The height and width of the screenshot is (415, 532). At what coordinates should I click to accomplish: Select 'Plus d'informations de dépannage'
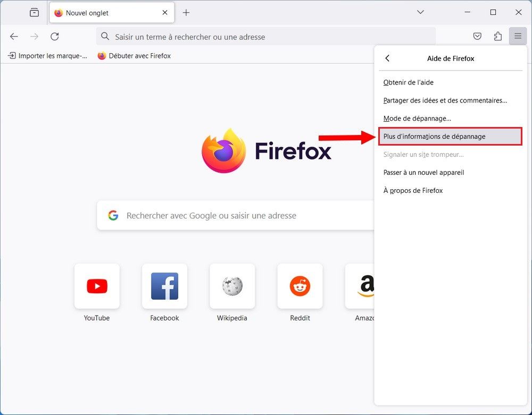click(x=435, y=137)
